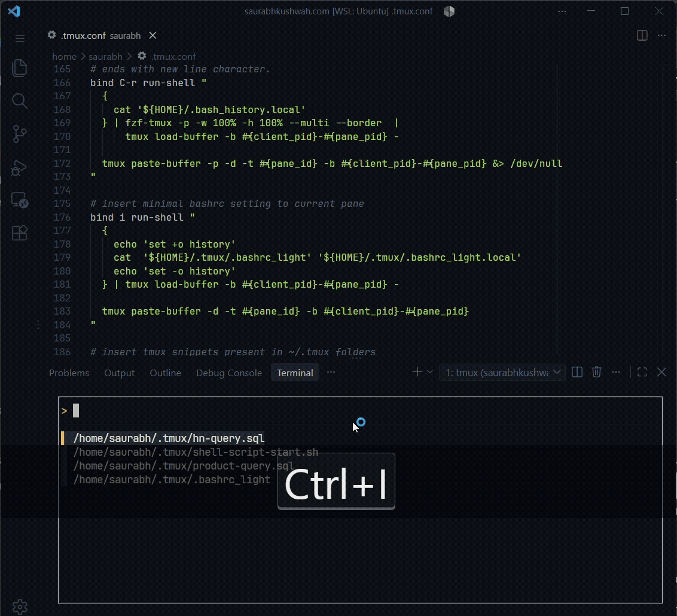Viewport: 677px width, 616px height.
Task: Click the 'saurabh' breadcrumb
Action: click(x=105, y=57)
